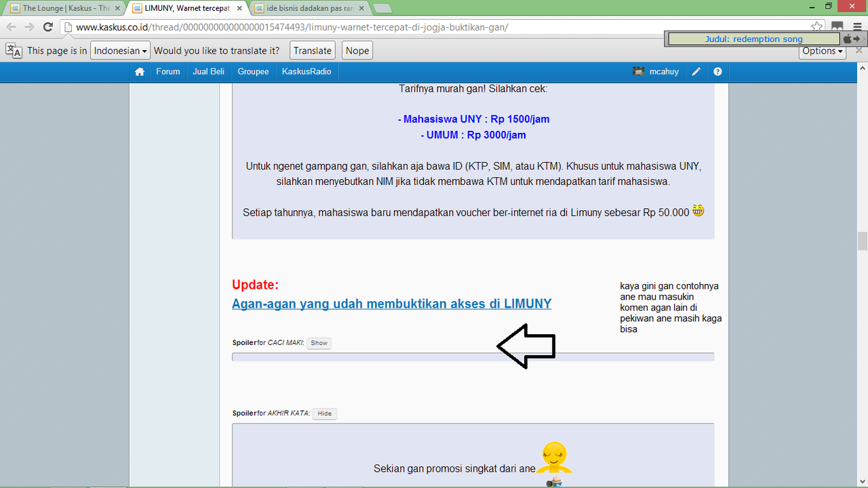
Task: Click the 'Judul: redemption song' text field
Action: point(753,39)
